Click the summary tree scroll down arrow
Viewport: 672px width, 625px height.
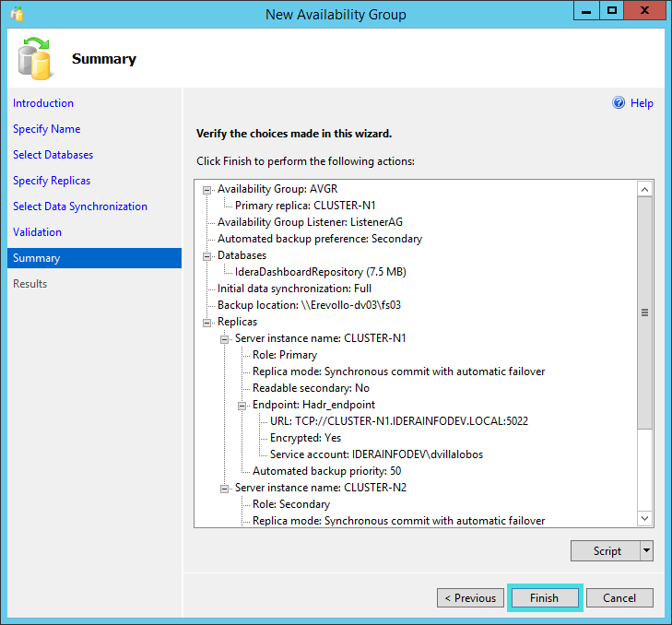644,518
